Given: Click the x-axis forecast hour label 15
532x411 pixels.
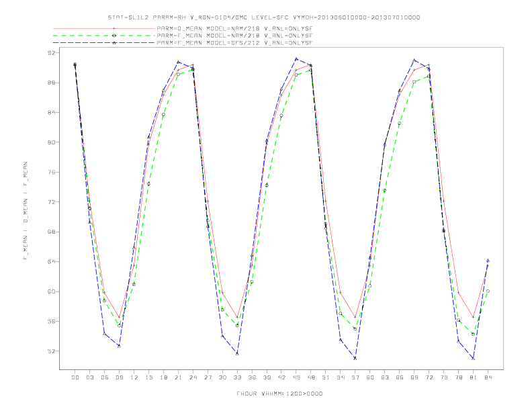Looking at the screenshot, I should click(x=148, y=377).
